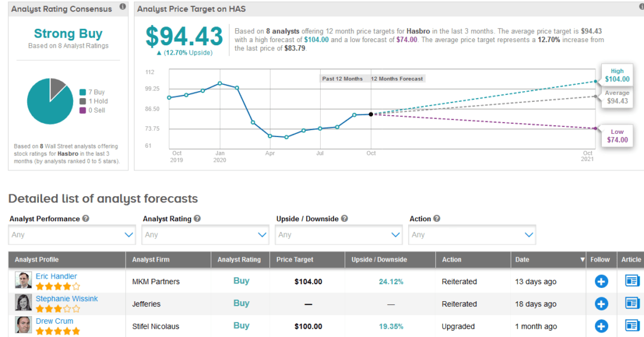Viewport: 644px width, 337px height.
Task: Click the follow plus icon for Drew Crum
Action: tap(601, 326)
